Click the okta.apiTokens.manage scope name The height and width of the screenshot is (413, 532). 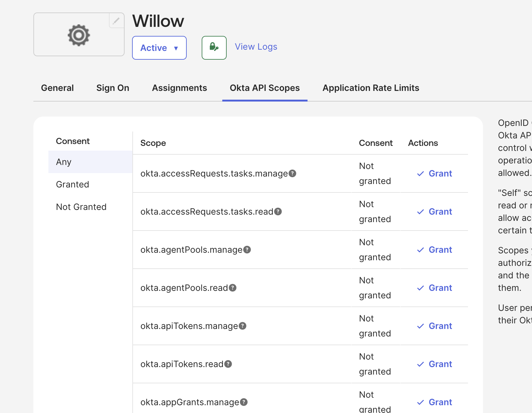(x=189, y=326)
